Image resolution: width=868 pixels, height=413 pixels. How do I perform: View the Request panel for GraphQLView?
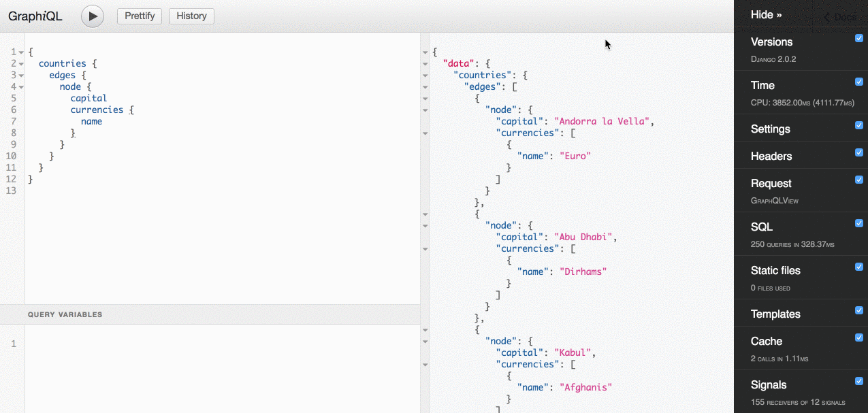pos(771,183)
